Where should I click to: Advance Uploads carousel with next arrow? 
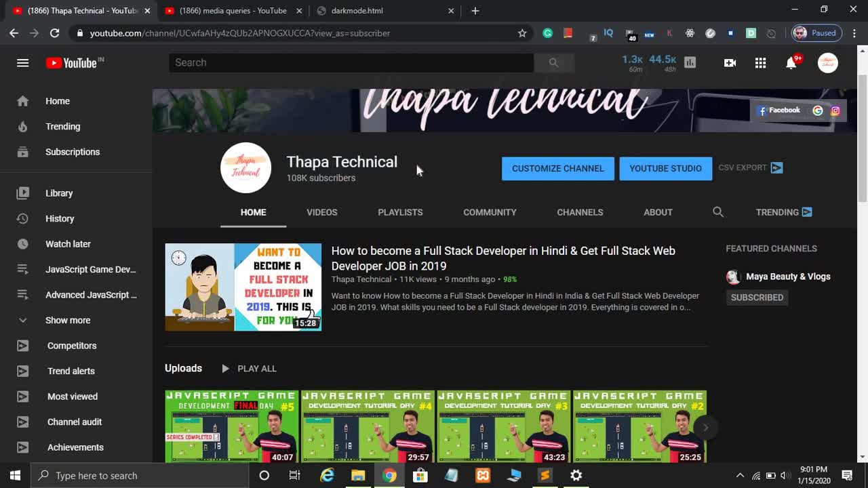pos(705,427)
